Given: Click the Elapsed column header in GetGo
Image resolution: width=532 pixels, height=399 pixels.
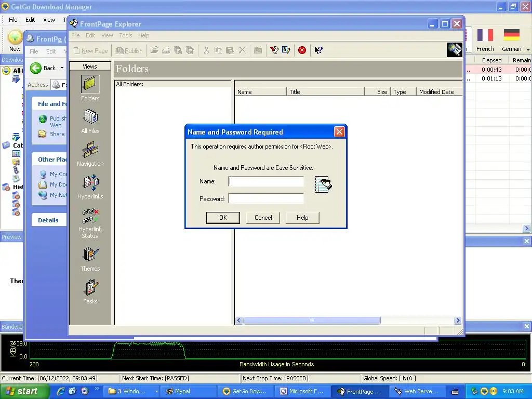Looking at the screenshot, I should point(491,60).
